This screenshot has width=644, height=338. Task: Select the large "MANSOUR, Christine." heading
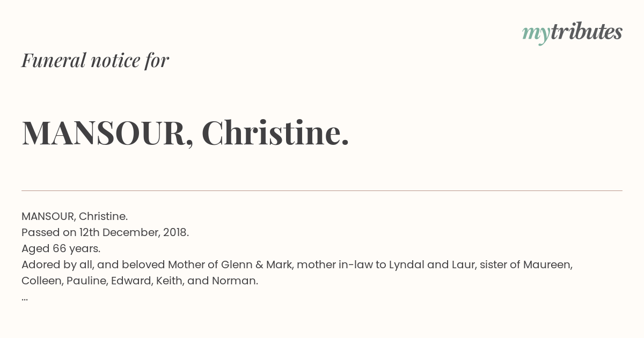185,133
